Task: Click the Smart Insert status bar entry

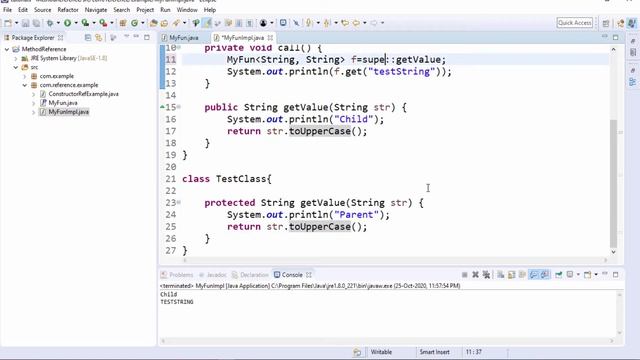Action: pos(435,352)
